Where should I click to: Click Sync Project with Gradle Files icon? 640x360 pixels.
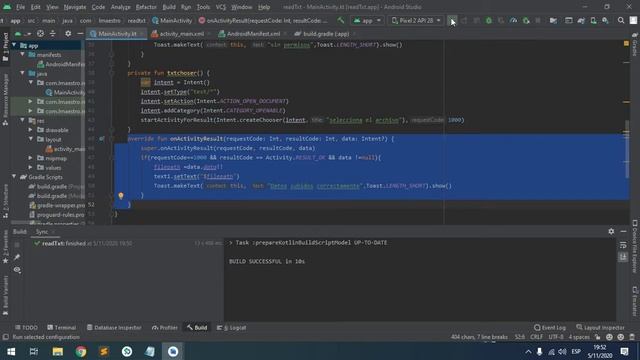point(581,20)
